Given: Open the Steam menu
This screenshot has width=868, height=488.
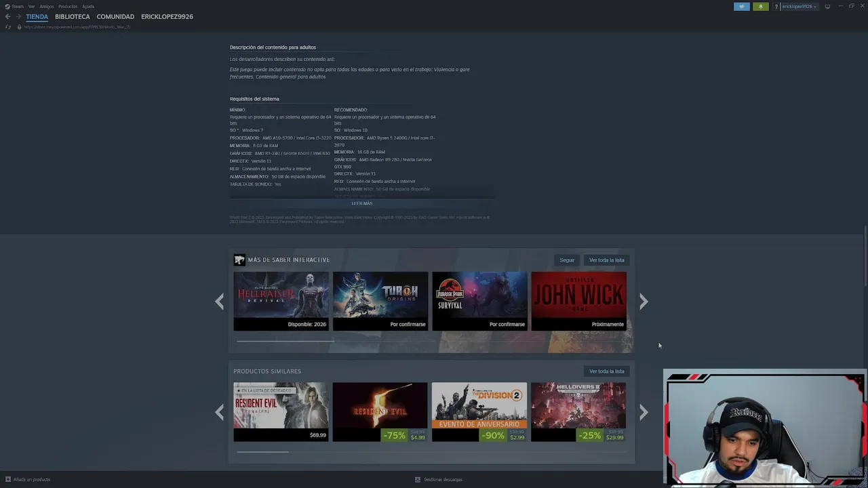Looking at the screenshot, I should 15,6.
